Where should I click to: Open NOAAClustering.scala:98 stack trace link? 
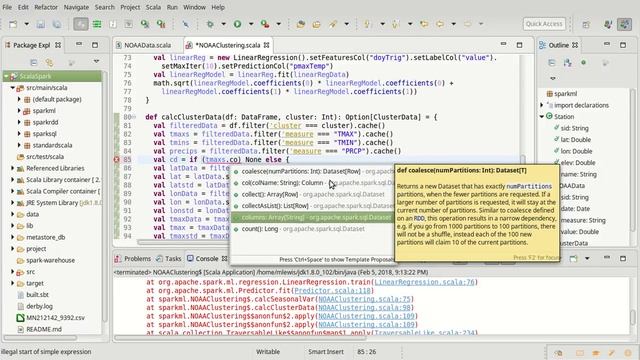pos(364,307)
